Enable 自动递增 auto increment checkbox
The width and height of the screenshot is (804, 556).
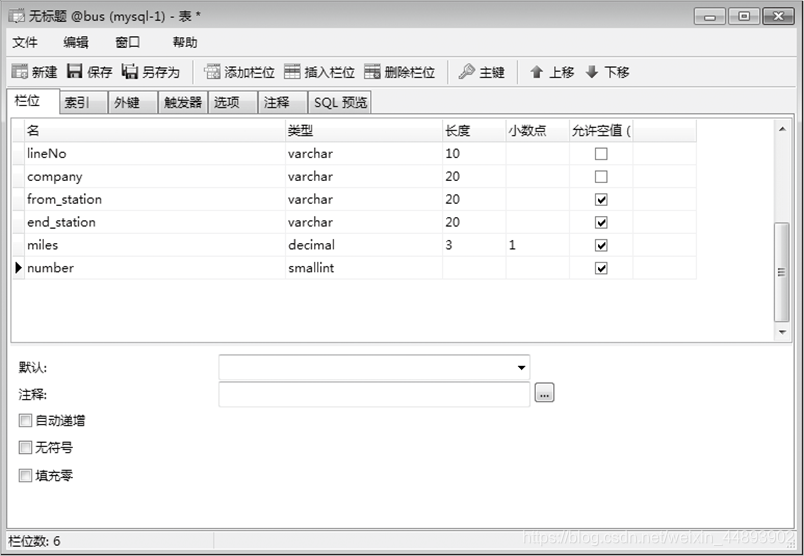25,421
